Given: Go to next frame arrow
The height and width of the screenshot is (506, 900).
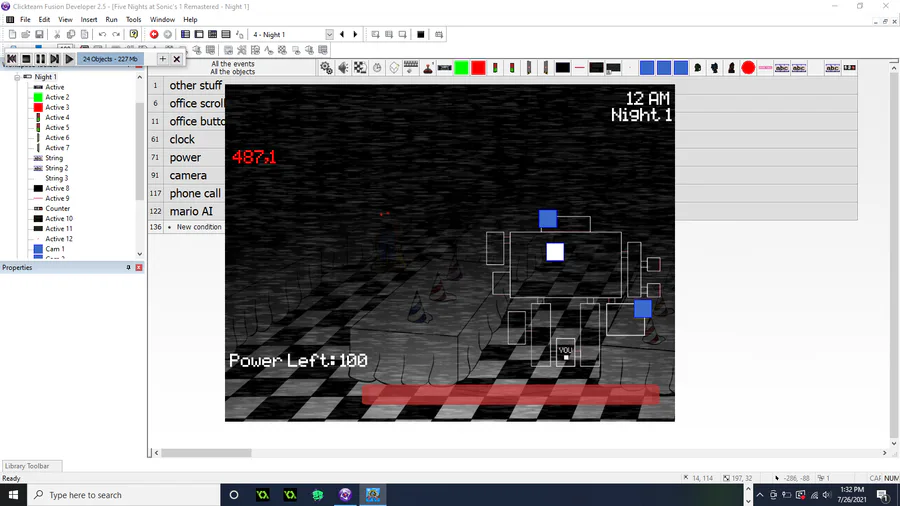Looking at the screenshot, I should [355, 34].
